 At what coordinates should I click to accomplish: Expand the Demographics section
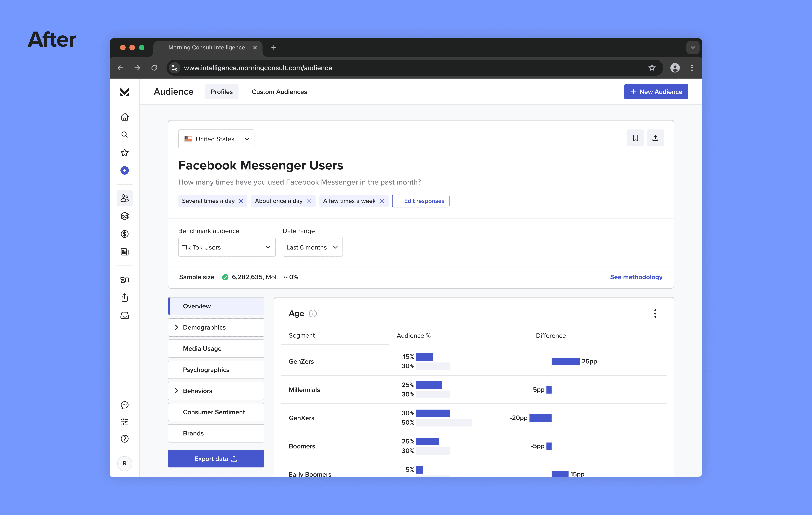pos(216,327)
